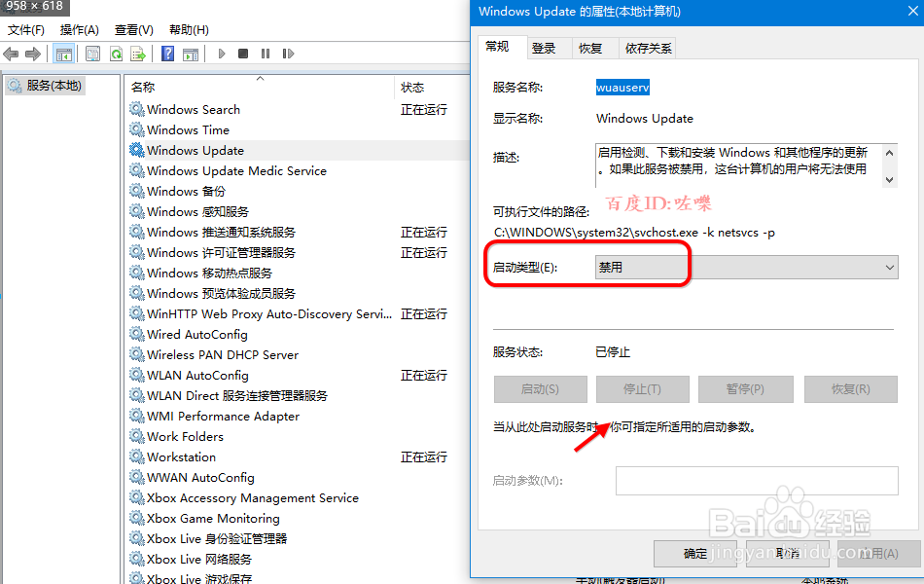Click the Refresh toolbar icon
The image size is (924, 584).
[116, 55]
